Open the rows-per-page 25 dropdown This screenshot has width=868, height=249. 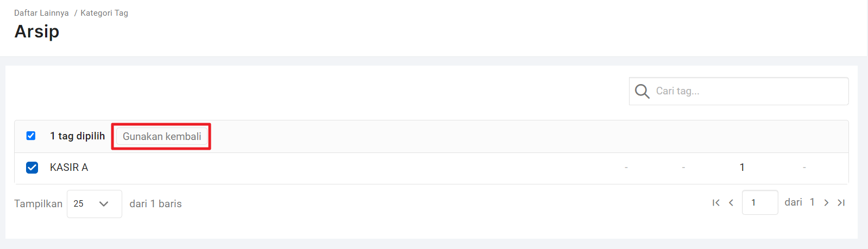95,204
